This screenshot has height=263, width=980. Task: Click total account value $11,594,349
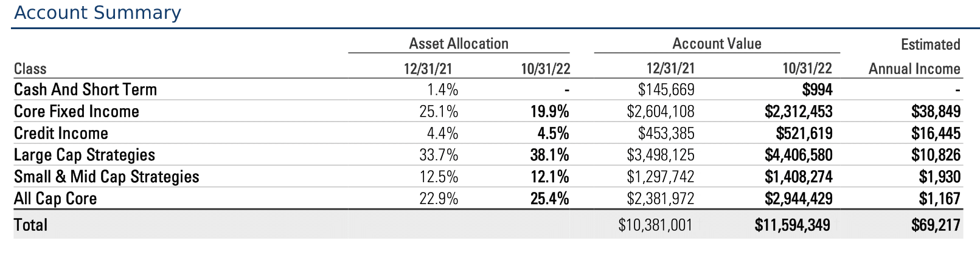point(792,225)
